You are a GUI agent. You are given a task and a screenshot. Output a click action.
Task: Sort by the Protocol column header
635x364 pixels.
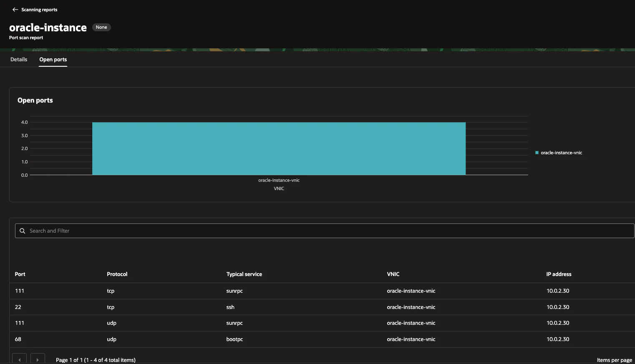pyautogui.click(x=117, y=274)
